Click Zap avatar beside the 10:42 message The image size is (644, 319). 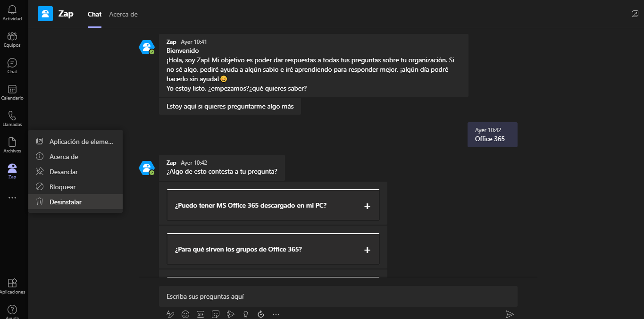(147, 168)
